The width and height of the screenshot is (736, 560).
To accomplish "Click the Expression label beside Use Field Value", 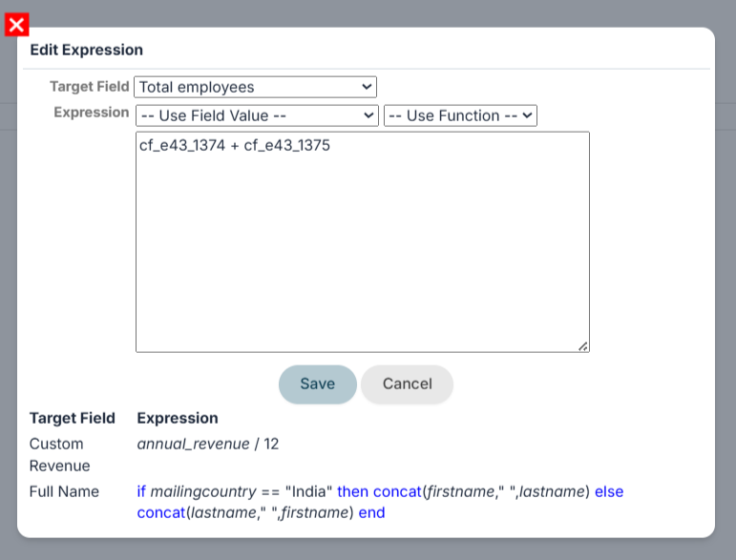I will 91,113.
